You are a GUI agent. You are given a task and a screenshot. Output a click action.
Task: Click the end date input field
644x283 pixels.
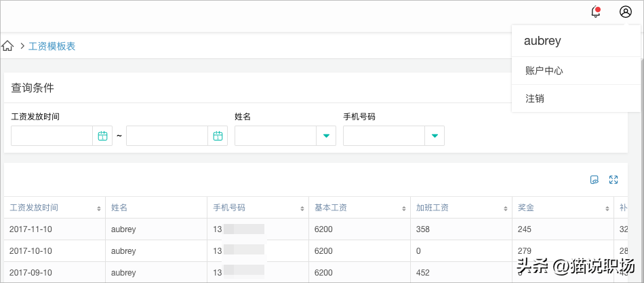click(167, 136)
